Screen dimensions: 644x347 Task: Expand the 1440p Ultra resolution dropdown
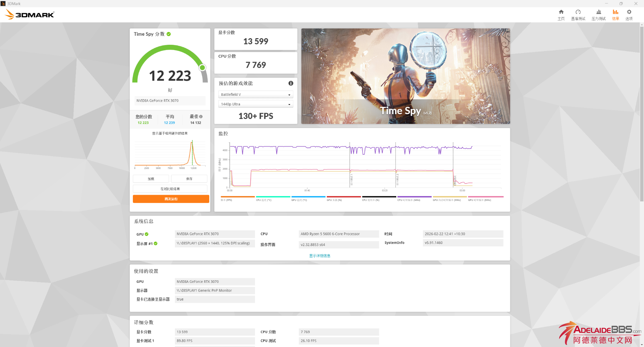coord(255,104)
